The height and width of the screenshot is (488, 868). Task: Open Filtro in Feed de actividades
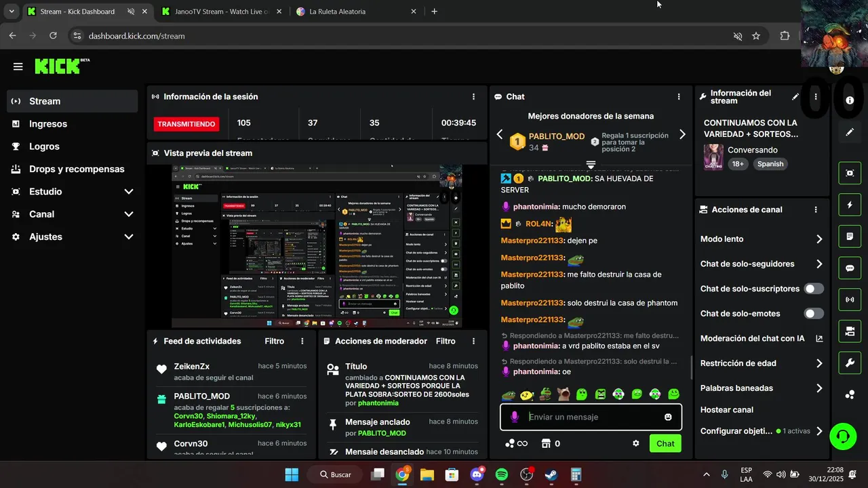275,342
